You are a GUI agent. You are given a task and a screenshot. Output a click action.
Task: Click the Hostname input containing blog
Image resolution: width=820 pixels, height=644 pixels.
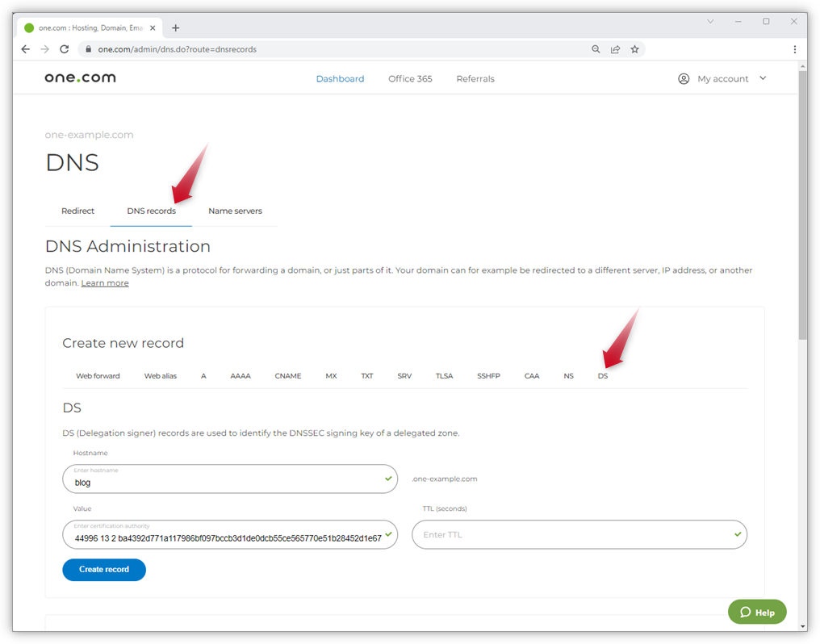(230, 479)
